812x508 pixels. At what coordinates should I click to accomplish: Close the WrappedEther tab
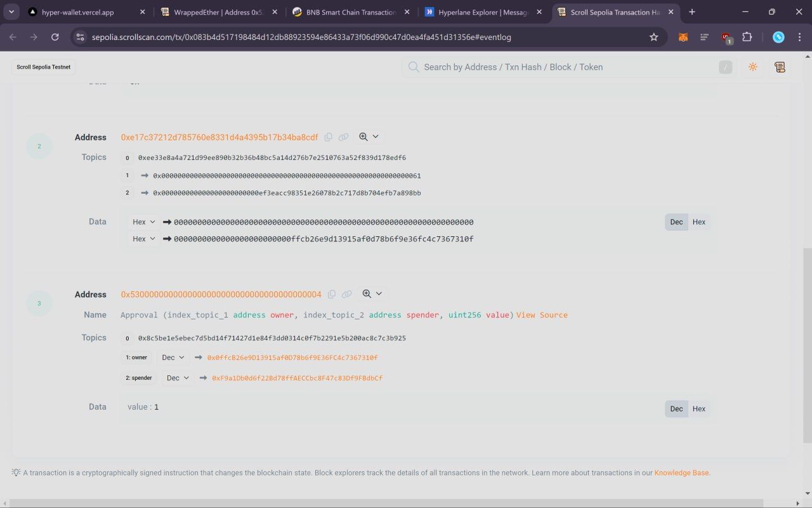[274, 12]
